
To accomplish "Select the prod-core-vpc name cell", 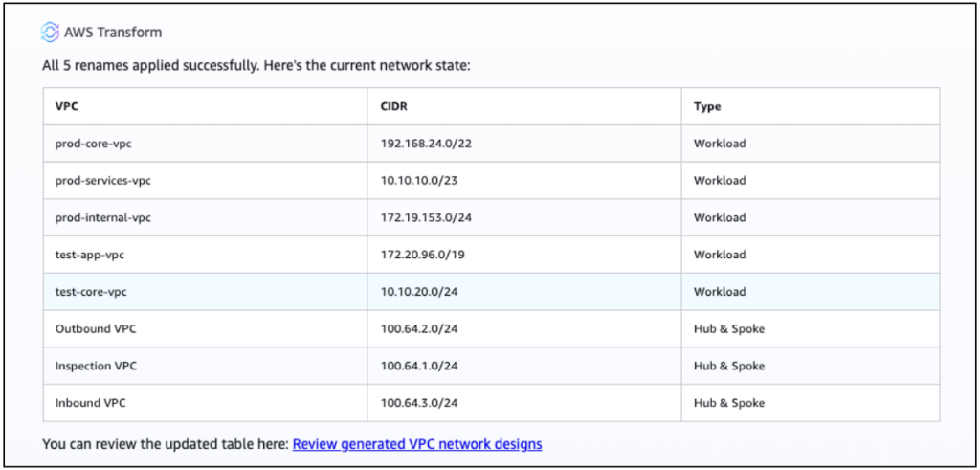I will pyautogui.click(x=205, y=144).
